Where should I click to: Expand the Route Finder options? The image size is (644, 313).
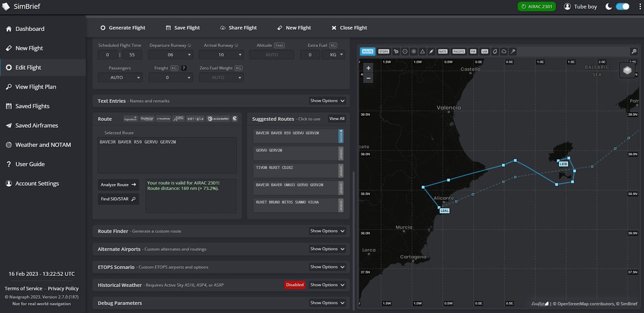327,231
